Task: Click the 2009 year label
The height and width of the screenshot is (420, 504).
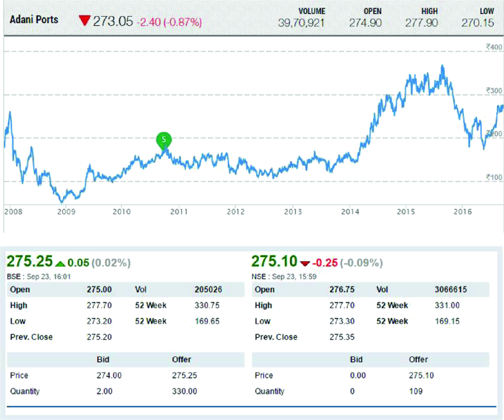Action: pos(66,212)
